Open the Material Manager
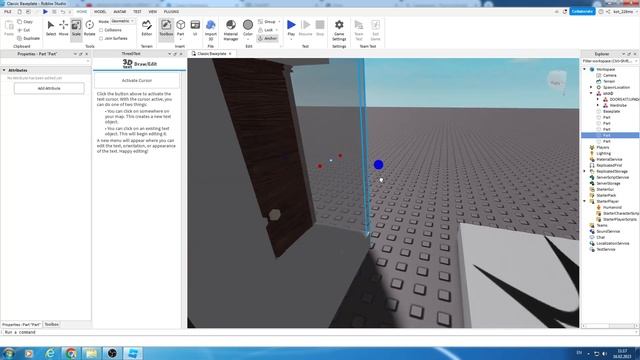Viewport: 640px width, 360px height. click(x=231, y=29)
